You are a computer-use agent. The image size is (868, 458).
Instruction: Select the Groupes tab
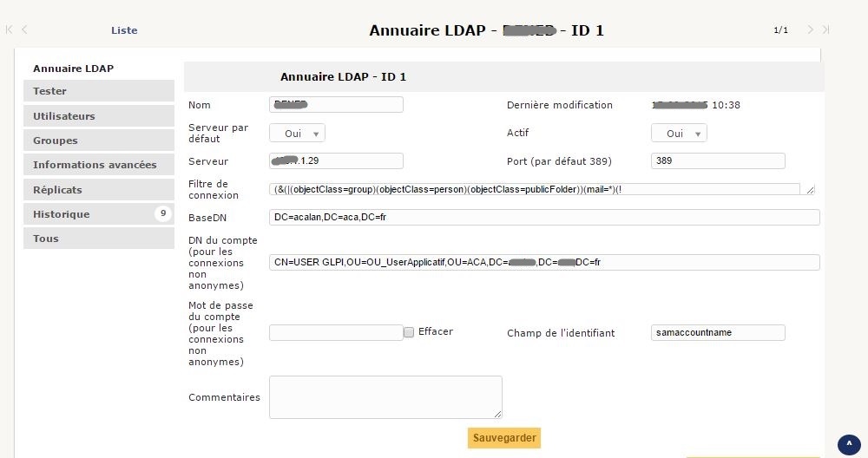(x=98, y=141)
